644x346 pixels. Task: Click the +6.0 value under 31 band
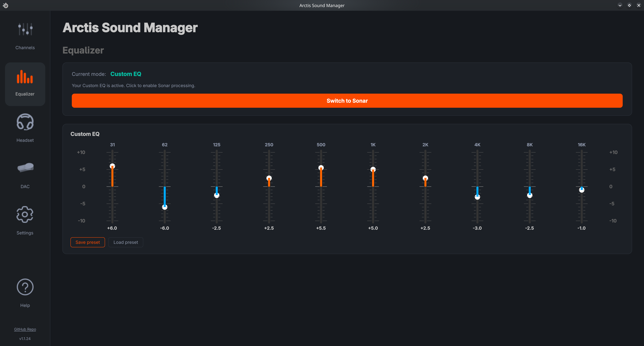(x=112, y=228)
